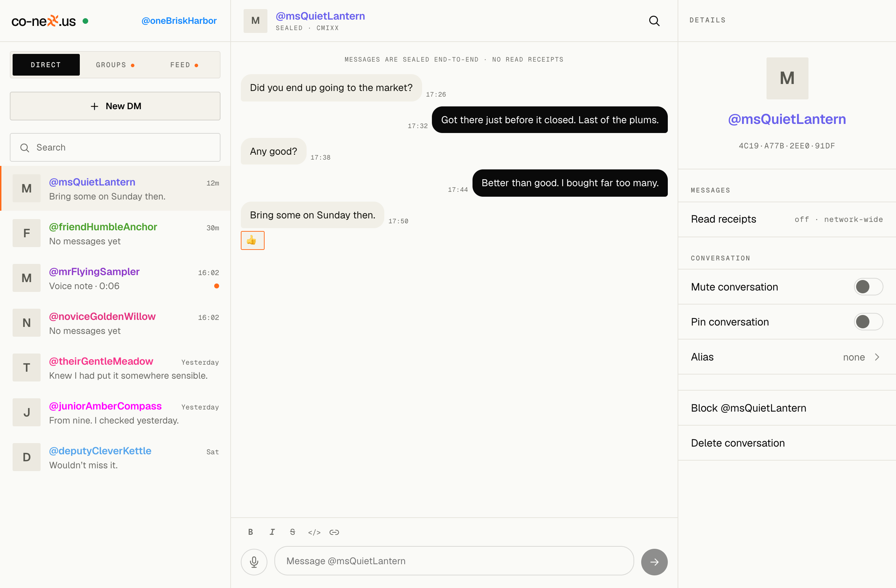This screenshot has height=588, width=896.
Task: Click message 'Did you end up going to the market?'
Action: click(331, 88)
